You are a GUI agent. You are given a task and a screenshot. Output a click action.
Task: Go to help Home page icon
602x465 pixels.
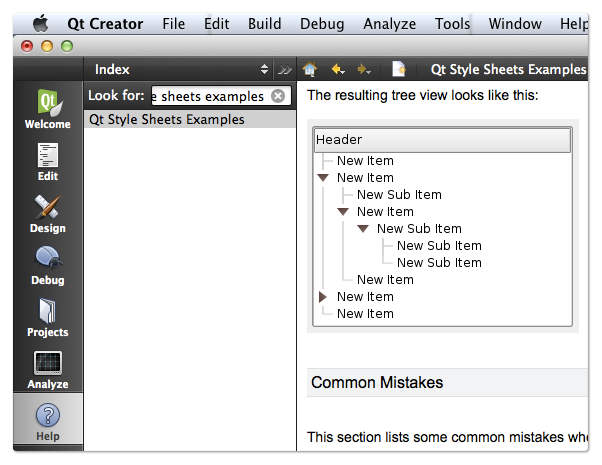click(309, 70)
